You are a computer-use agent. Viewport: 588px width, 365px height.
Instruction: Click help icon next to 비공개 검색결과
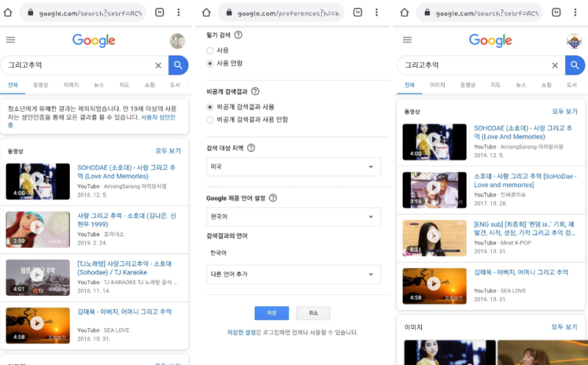click(255, 91)
